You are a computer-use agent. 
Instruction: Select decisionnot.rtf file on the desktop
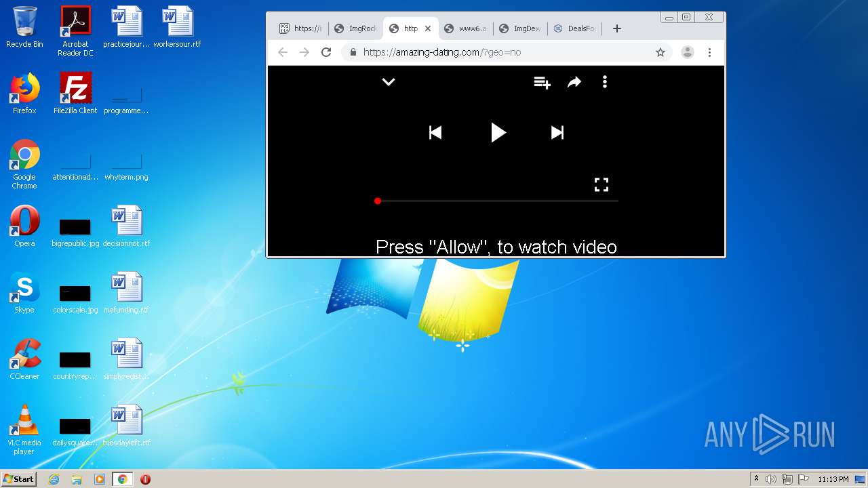[126, 226]
